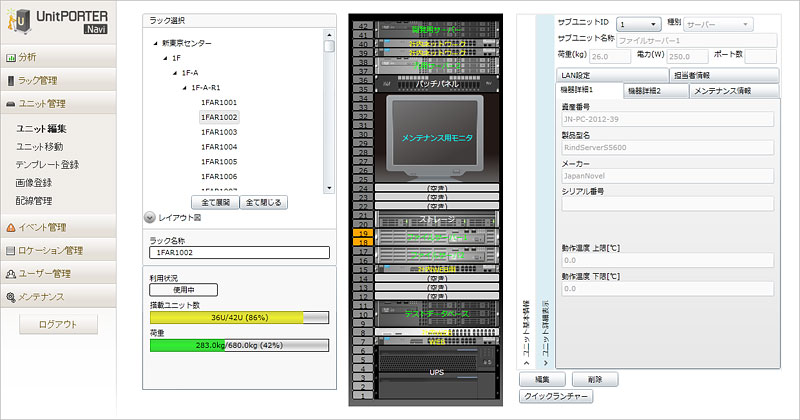This screenshot has width=800, height=420.
Task: Open the 種別 サーバー dropdown
Action: pyautogui.click(x=718, y=24)
